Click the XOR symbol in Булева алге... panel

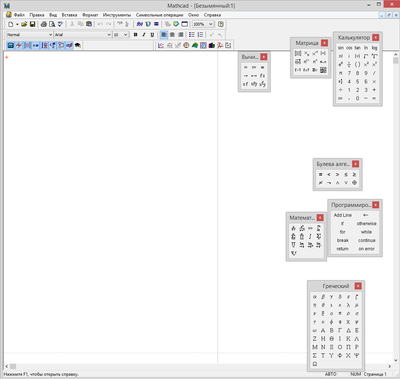click(354, 183)
